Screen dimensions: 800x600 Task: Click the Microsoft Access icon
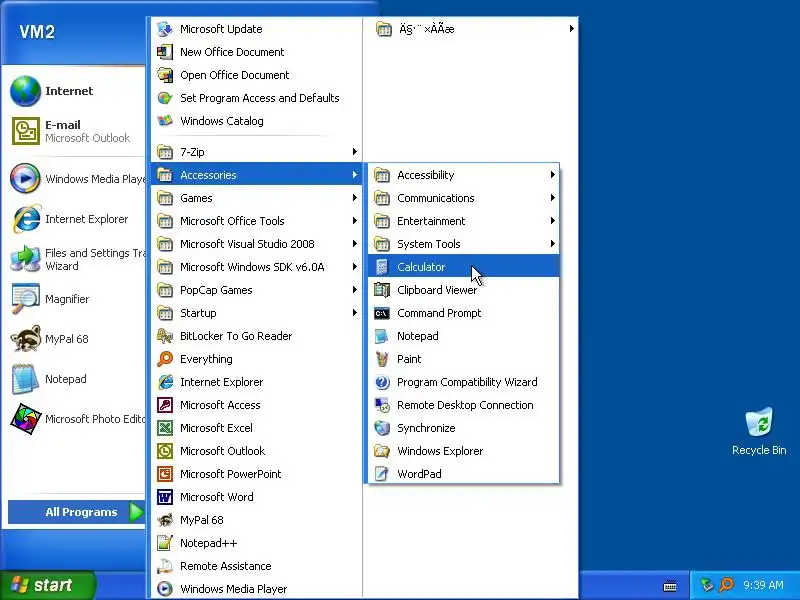point(165,405)
